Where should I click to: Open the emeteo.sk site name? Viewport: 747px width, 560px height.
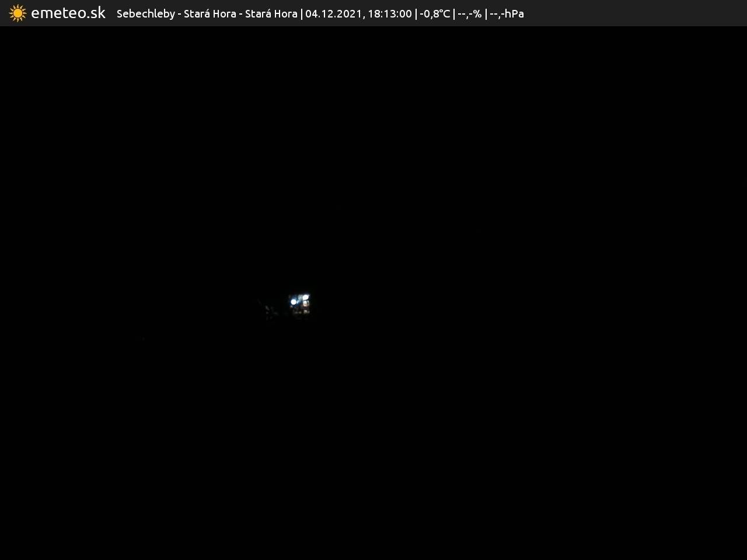pos(68,13)
